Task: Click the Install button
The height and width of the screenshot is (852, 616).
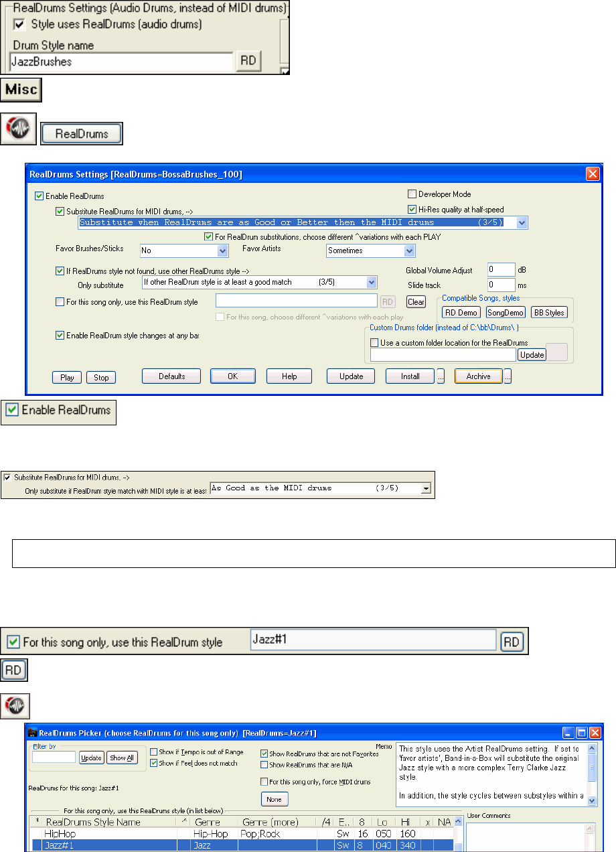Action: tap(410, 376)
